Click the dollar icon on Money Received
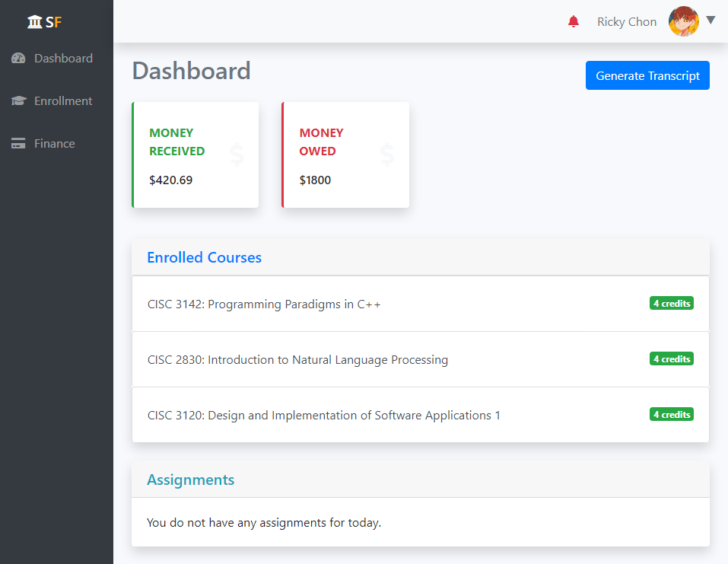728x564 pixels. click(x=237, y=155)
